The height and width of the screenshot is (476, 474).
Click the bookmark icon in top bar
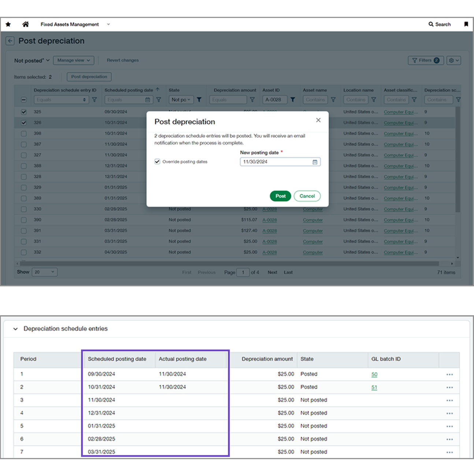coord(466,25)
